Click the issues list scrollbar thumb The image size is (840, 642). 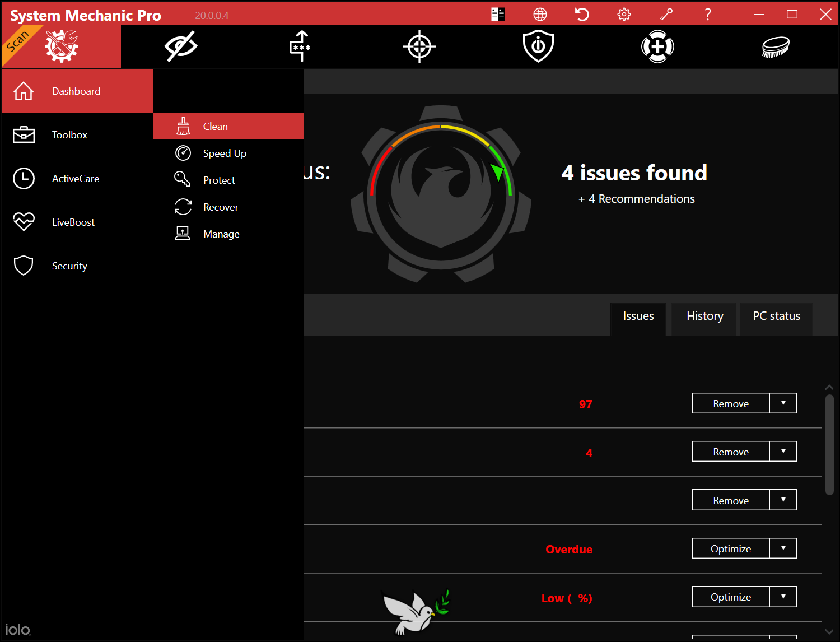click(x=829, y=445)
